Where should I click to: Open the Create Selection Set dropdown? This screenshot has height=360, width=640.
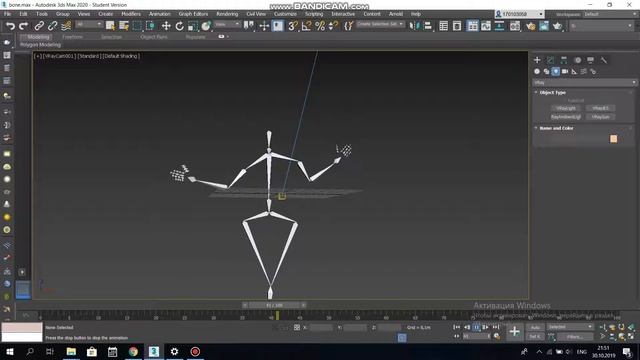[x=380, y=24]
